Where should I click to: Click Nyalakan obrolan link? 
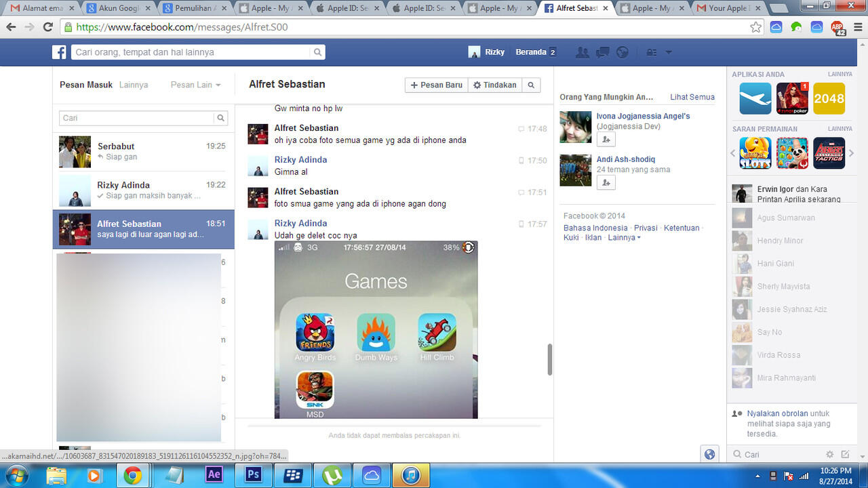click(777, 413)
